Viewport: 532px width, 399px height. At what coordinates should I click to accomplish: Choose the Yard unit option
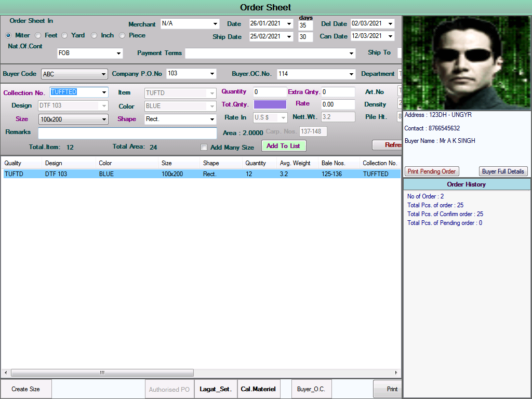(x=64, y=35)
